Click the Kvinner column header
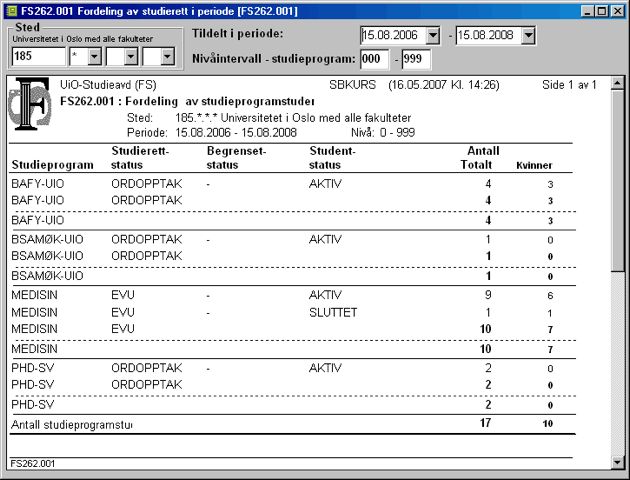The image size is (630, 480). point(534,165)
